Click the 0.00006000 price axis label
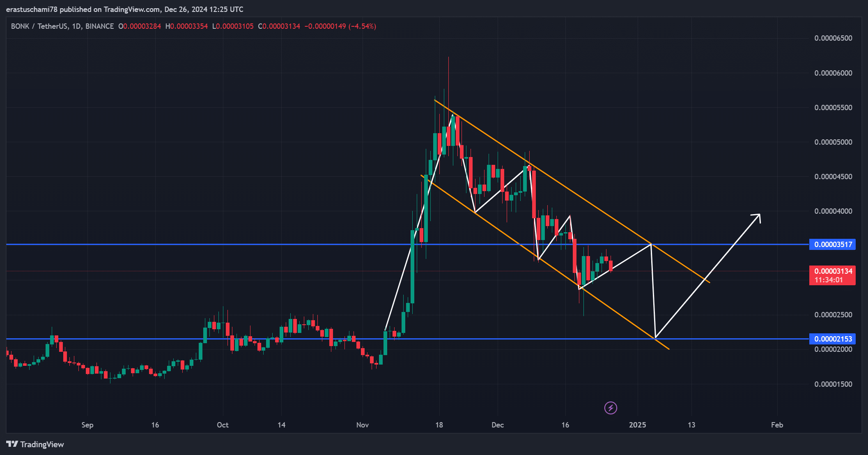The image size is (868, 455). tap(833, 73)
